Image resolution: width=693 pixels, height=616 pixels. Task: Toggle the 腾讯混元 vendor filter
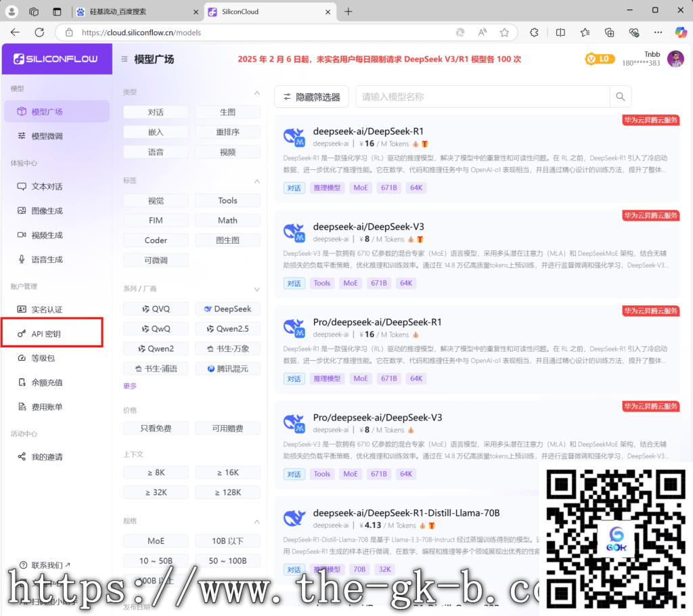tap(227, 368)
